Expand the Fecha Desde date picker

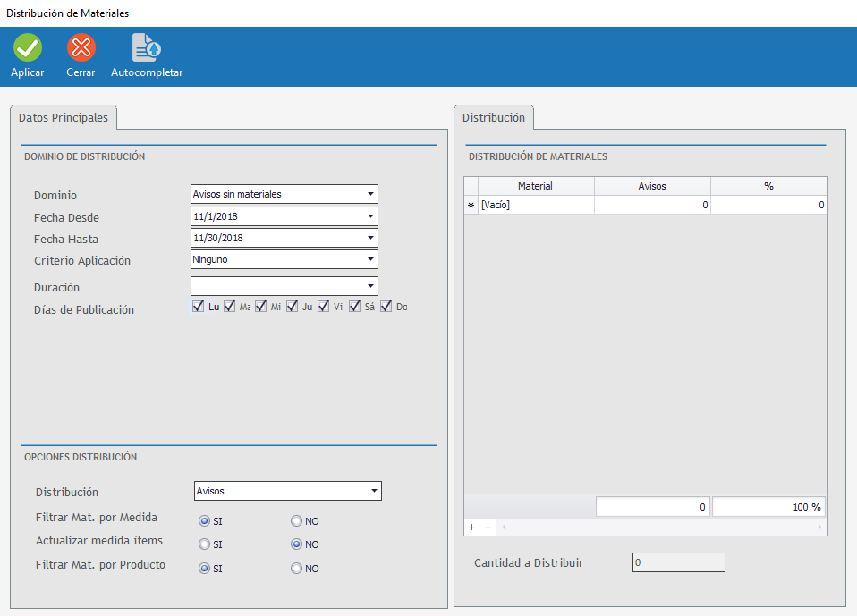[x=369, y=216]
